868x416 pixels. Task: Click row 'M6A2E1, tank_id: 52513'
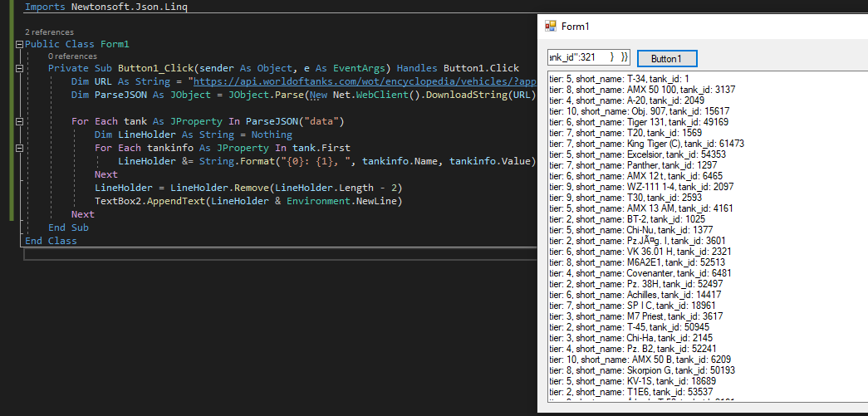(637, 262)
